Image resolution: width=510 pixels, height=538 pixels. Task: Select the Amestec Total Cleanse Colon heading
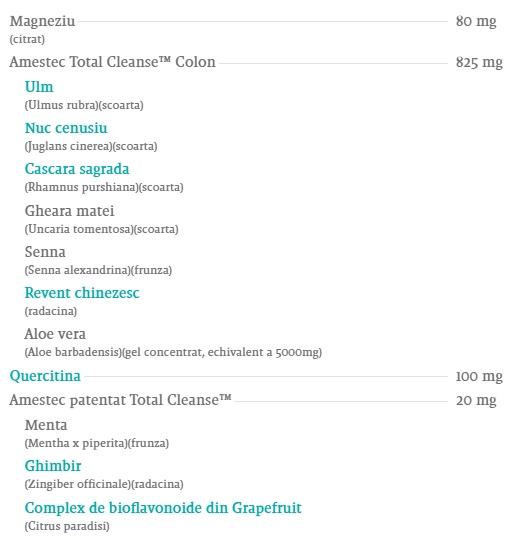coord(113,62)
